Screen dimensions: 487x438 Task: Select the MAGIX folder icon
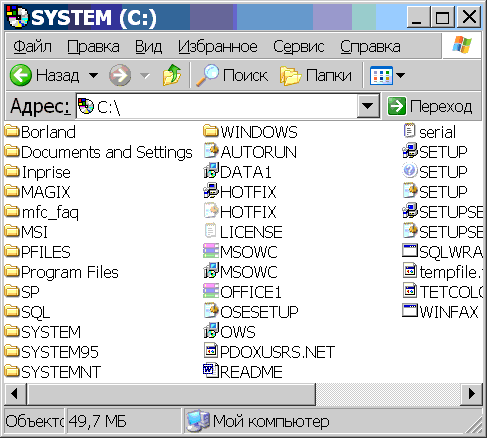click(12, 191)
